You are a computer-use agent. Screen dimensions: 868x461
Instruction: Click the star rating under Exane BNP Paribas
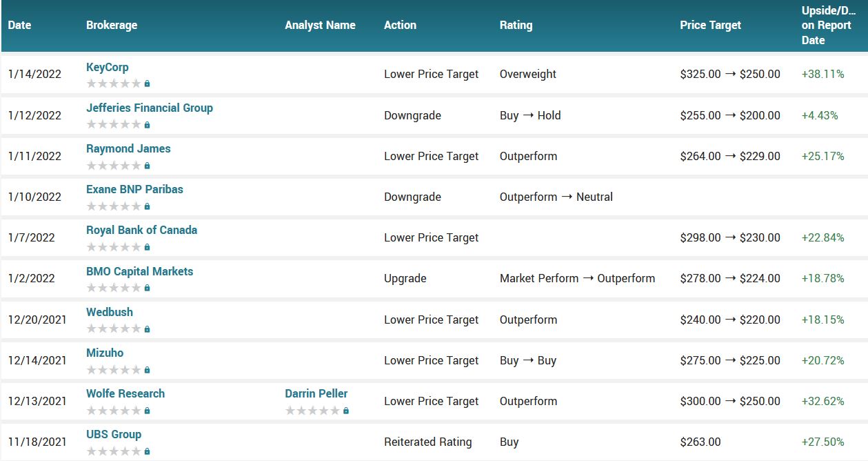point(114,206)
